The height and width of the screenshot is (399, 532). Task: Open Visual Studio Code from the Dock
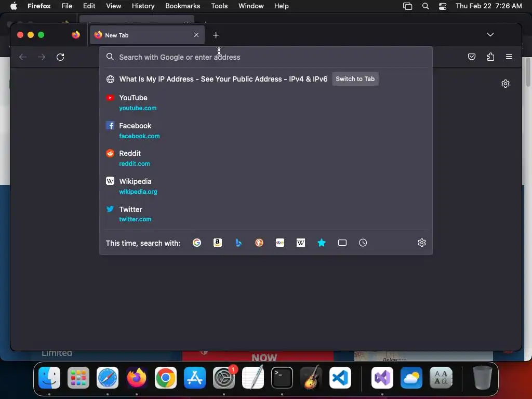pyautogui.click(x=340, y=378)
